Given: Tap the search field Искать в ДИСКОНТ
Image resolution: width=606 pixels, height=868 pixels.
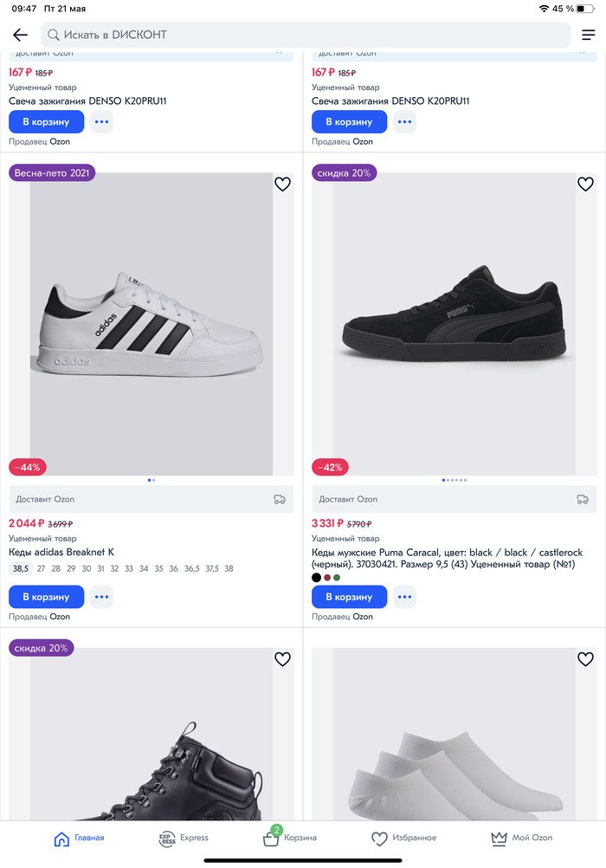Looking at the screenshot, I should click(x=306, y=35).
